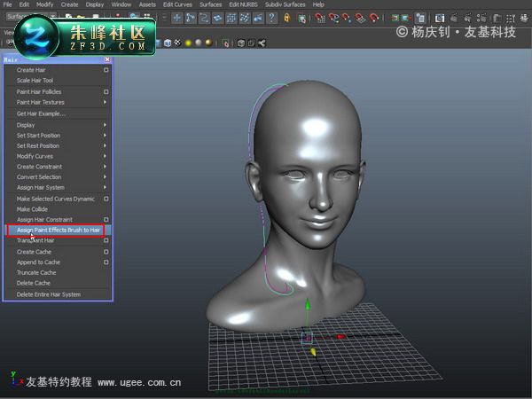This screenshot has width=532, height=399.
Task: Expand the Display submenu in Hair menu
Action: [x=105, y=125]
